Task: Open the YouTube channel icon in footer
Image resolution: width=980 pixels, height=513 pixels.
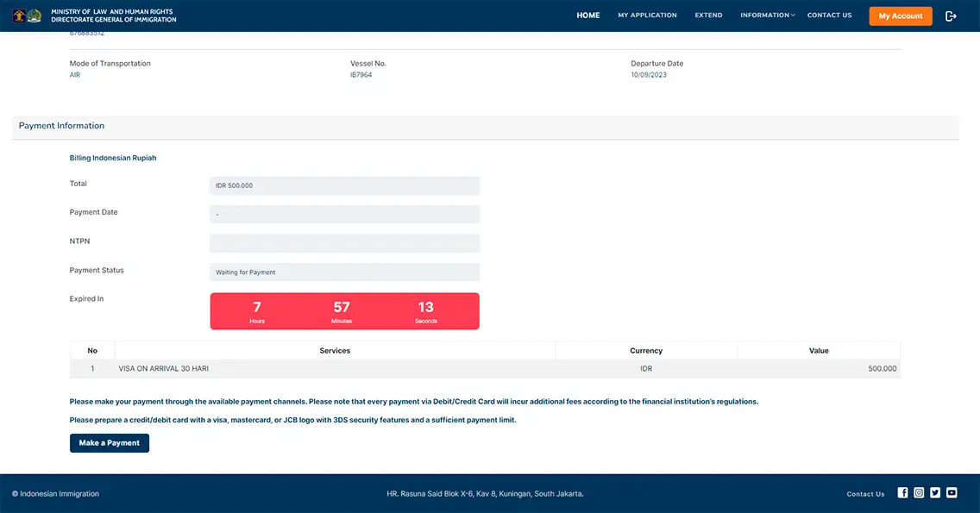Action: click(x=952, y=493)
